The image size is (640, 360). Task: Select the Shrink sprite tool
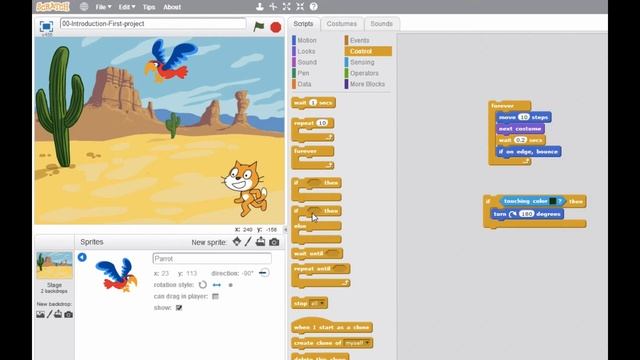pyautogui.click(x=300, y=7)
